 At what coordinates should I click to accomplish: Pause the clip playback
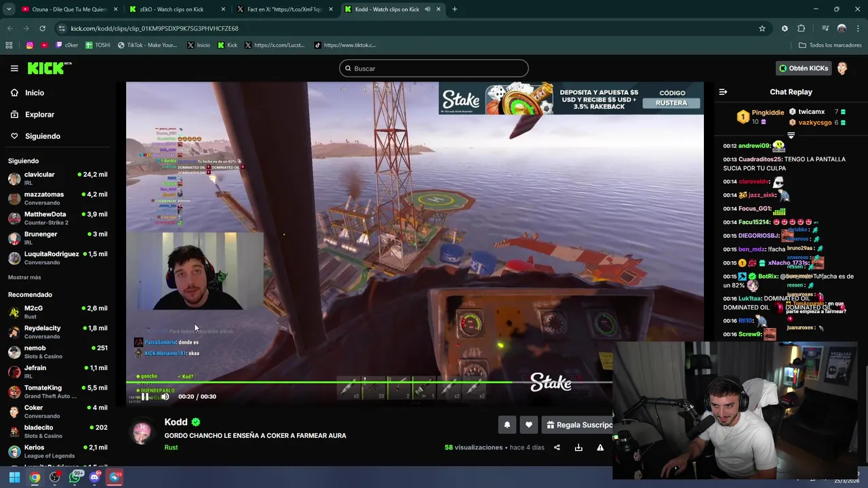click(144, 396)
